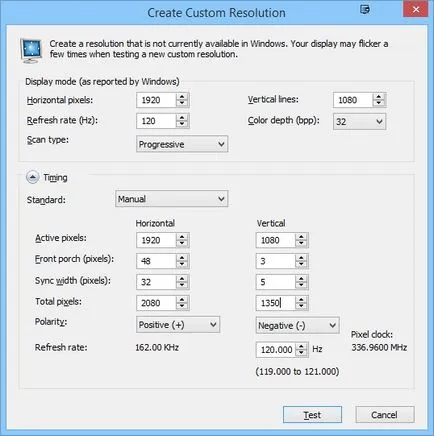The width and height of the screenshot is (434, 436).
Task: Decrease Vertical lines with down arrow
Action: [x=379, y=103]
